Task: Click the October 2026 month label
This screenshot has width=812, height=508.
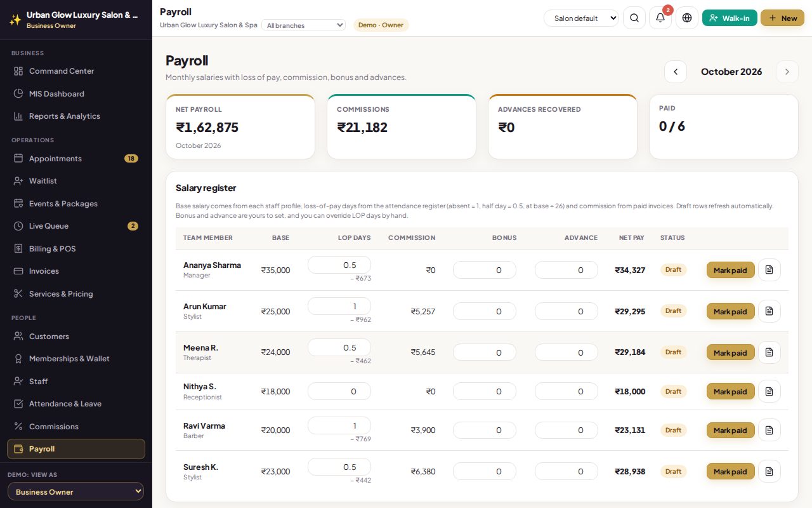Action: point(731,72)
